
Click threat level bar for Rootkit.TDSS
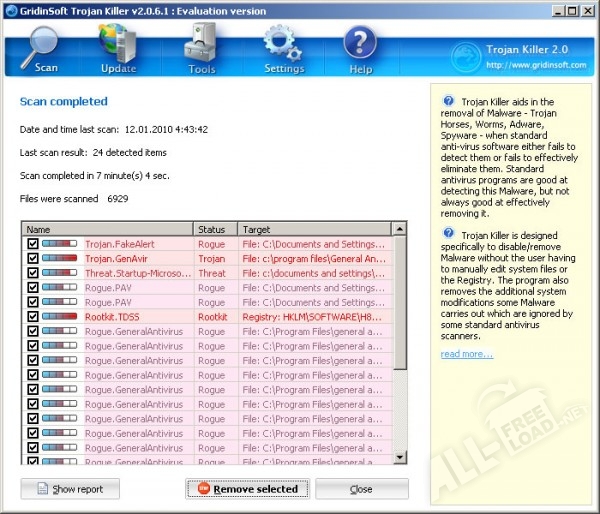point(59,316)
